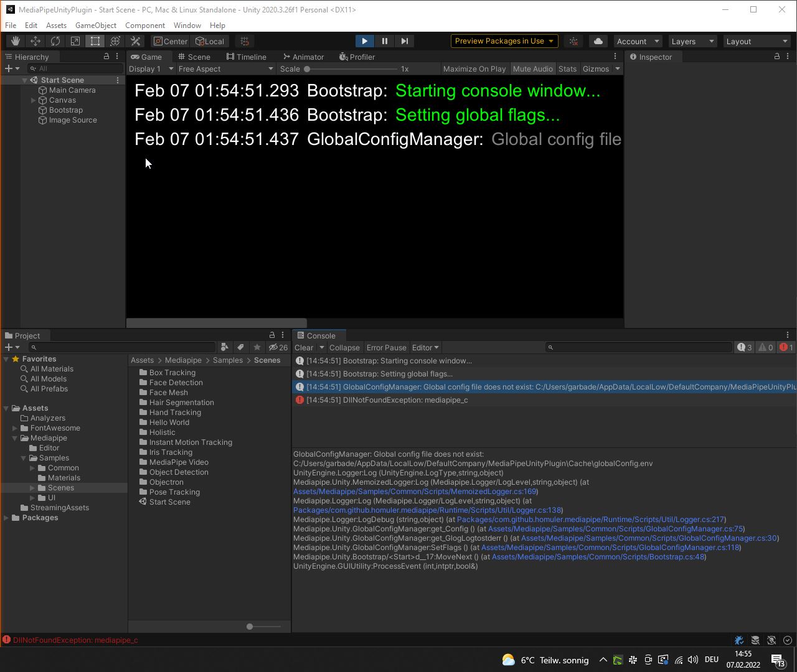Image resolution: width=797 pixels, height=672 pixels.
Task: Open the Display 1 dropdown
Action: [x=149, y=68]
